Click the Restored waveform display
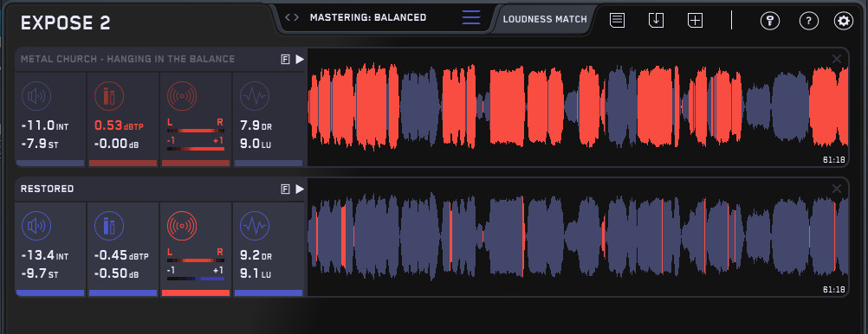 tap(578, 237)
